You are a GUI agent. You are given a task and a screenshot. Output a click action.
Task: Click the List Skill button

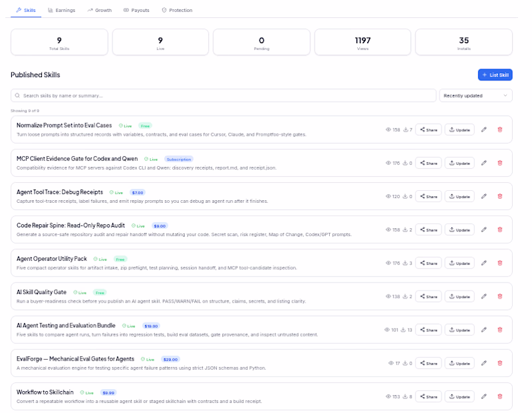click(x=495, y=75)
